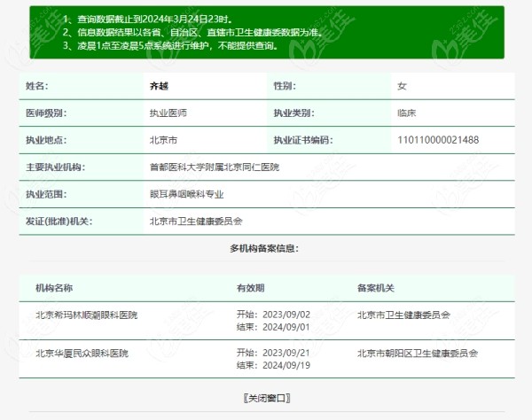Image resolution: width=532 pixels, height=420 pixels.
Task: Click the 医师级别 label
Action: [46, 113]
